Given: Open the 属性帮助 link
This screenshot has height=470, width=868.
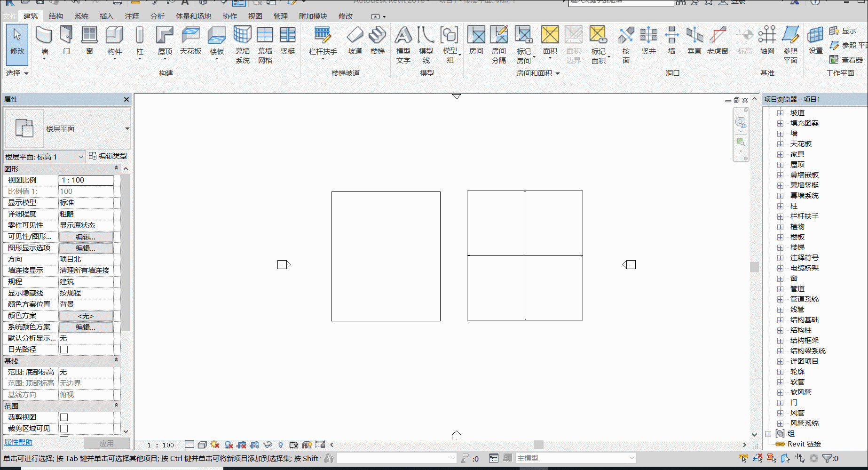Looking at the screenshot, I should (x=18, y=442).
